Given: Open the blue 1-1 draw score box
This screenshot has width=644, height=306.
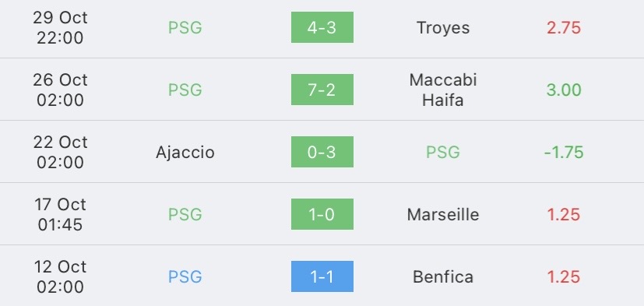Looking at the screenshot, I should (x=322, y=276).
